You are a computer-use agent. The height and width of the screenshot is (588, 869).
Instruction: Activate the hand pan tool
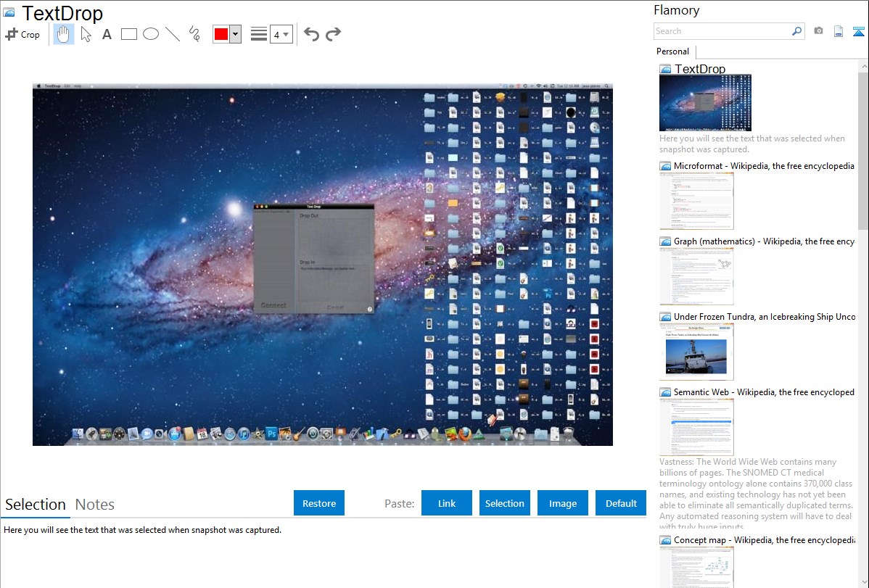(64, 34)
